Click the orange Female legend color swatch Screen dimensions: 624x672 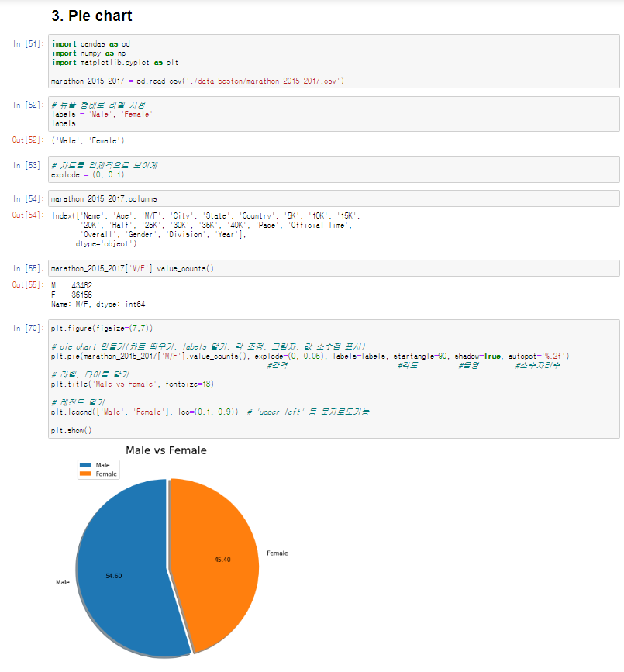point(86,474)
